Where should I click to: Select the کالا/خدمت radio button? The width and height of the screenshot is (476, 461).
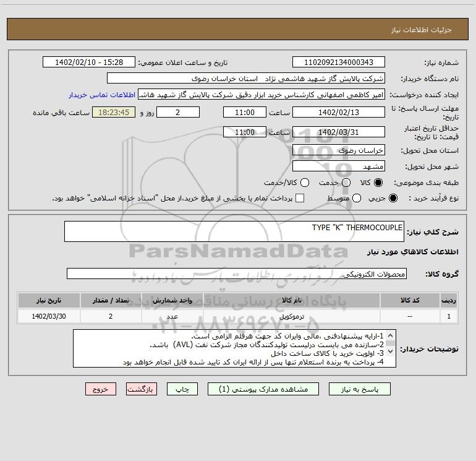(x=305, y=183)
